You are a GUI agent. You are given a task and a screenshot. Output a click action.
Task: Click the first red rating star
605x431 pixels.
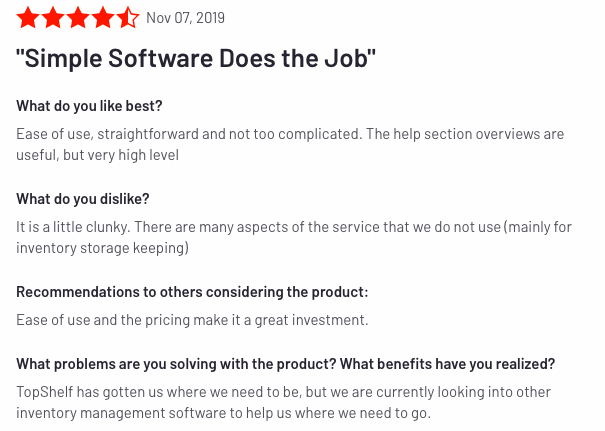pos(28,18)
